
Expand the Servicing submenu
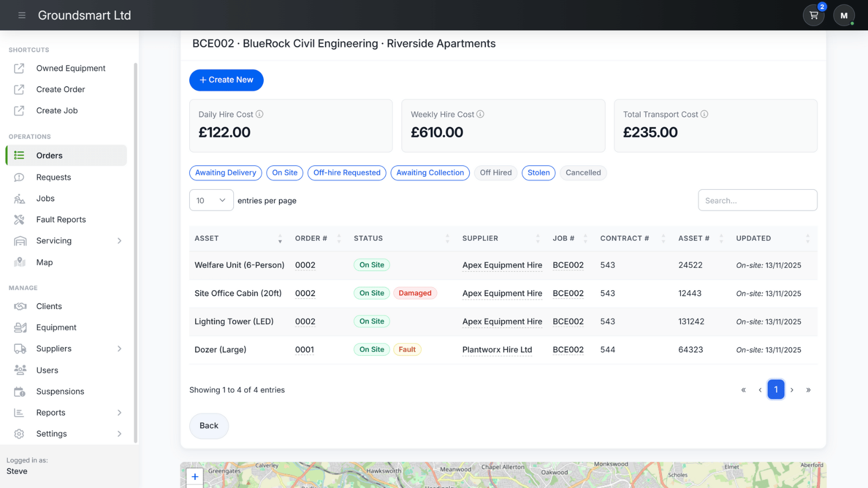pos(54,241)
